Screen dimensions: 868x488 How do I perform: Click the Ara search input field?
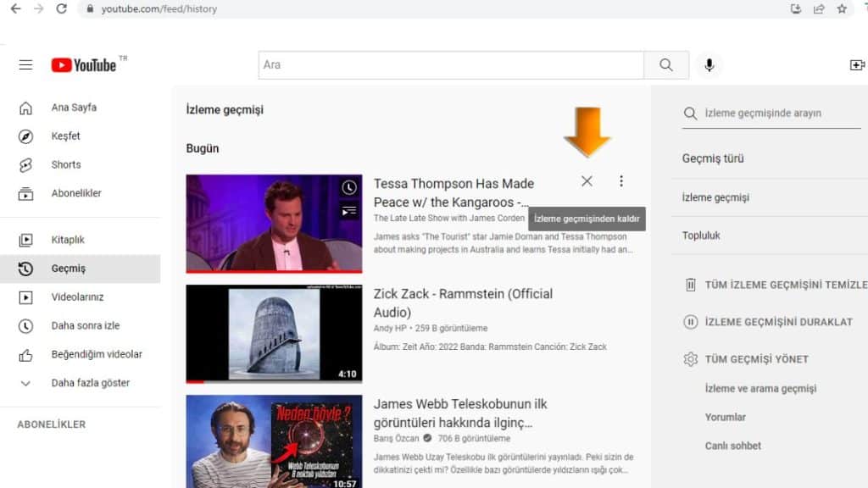point(451,64)
